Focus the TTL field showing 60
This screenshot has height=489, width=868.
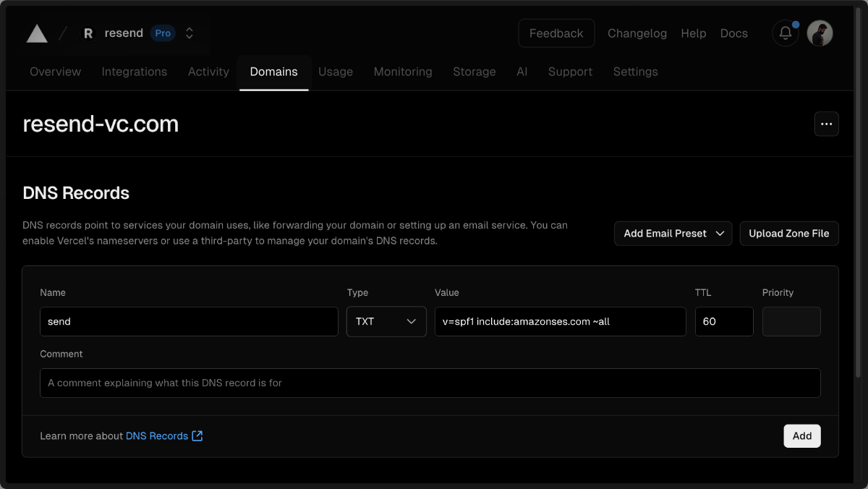tap(724, 321)
